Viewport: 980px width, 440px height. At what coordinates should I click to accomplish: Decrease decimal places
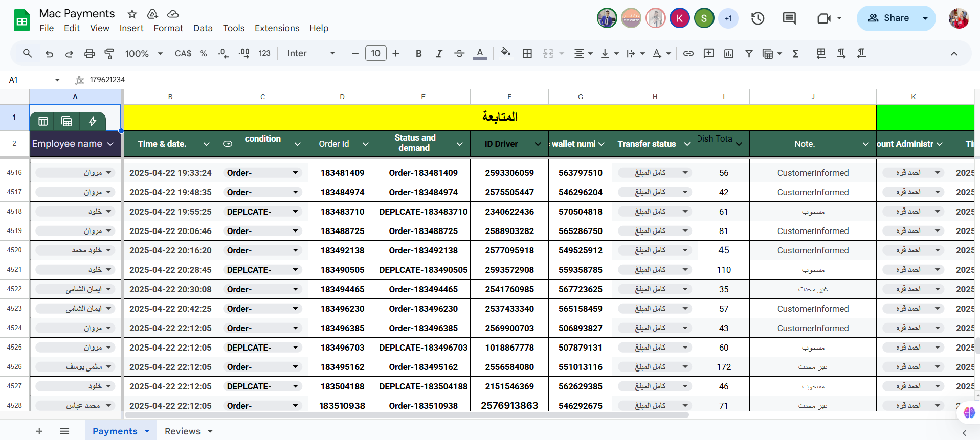[x=224, y=53]
